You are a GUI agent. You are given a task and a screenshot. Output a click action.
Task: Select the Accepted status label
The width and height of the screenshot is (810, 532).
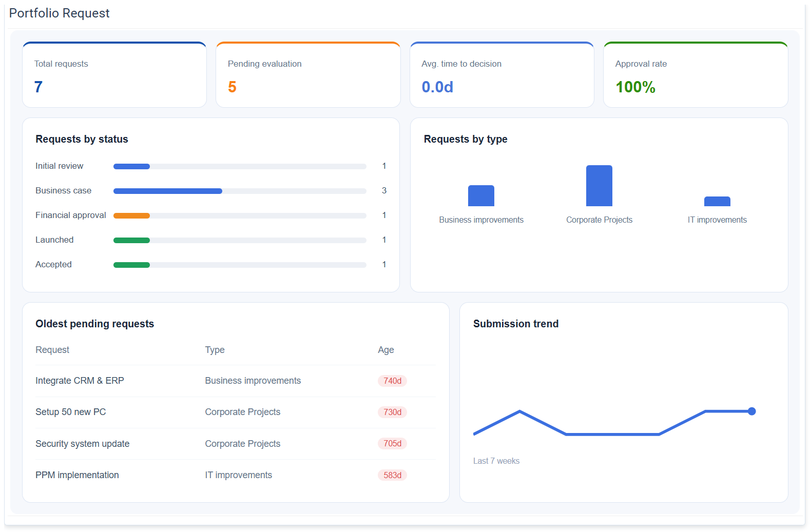pos(53,264)
